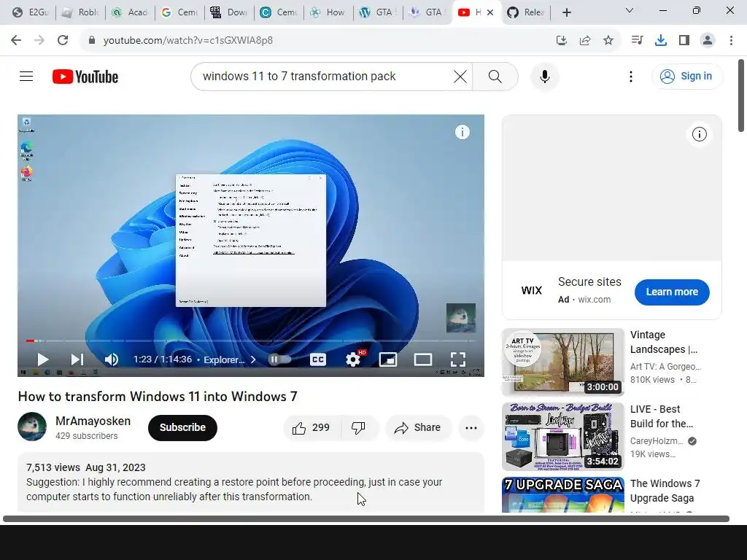Screen dimensions: 747x560
Task: Like the video
Action: pyautogui.click(x=312, y=427)
